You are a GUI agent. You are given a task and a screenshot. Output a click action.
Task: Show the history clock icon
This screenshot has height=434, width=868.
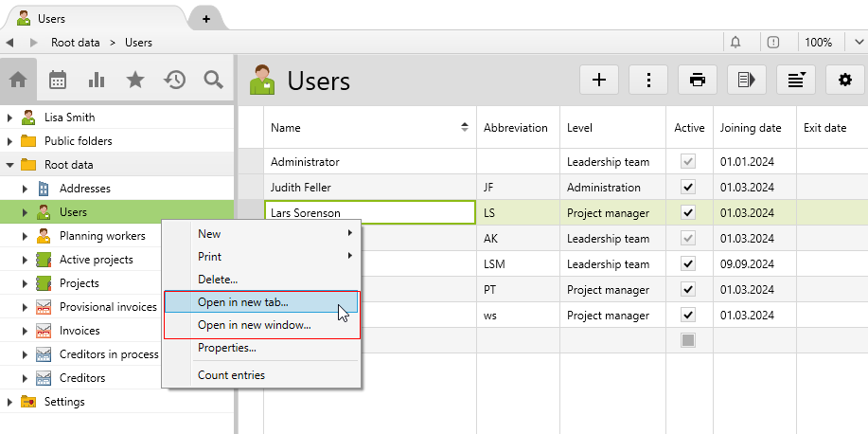coord(174,81)
